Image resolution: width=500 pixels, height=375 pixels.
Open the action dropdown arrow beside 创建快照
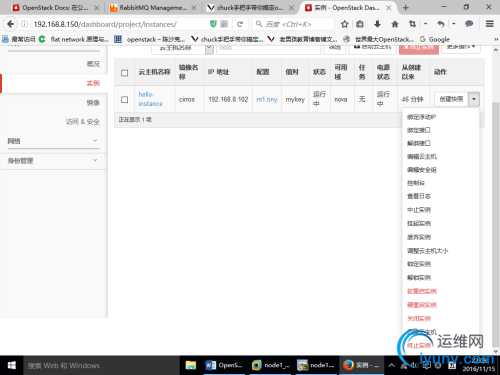(474, 99)
